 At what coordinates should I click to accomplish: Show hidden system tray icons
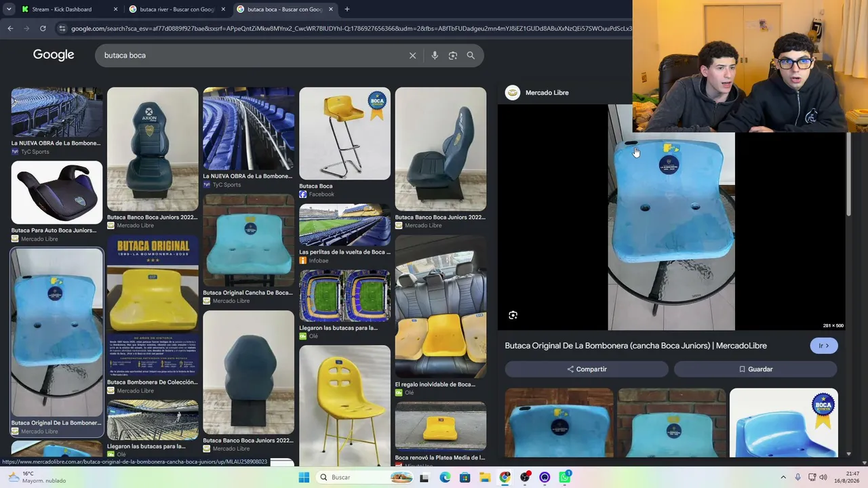click(x=783, y=477)
